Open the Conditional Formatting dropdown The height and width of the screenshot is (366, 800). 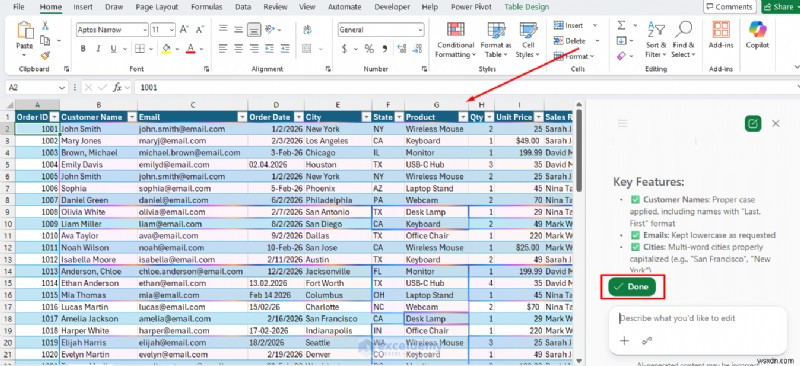coord(455,40)
